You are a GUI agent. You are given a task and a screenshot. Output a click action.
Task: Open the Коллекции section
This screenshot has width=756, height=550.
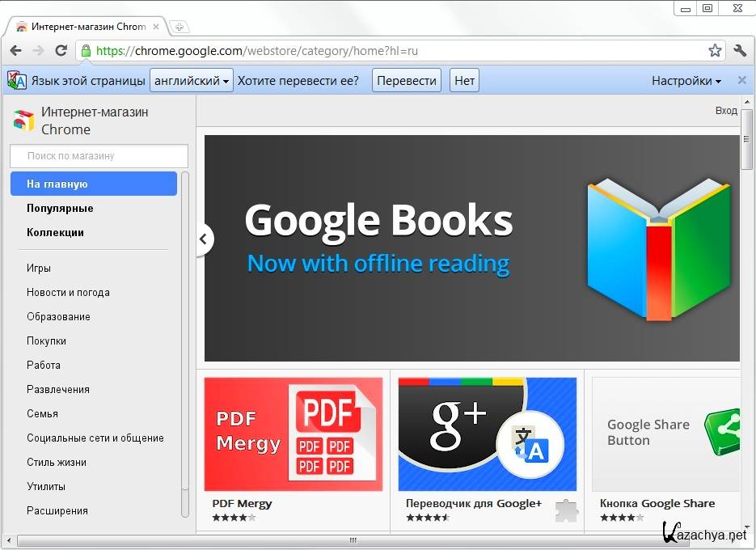pyautogui.click(x=55, y=232)
